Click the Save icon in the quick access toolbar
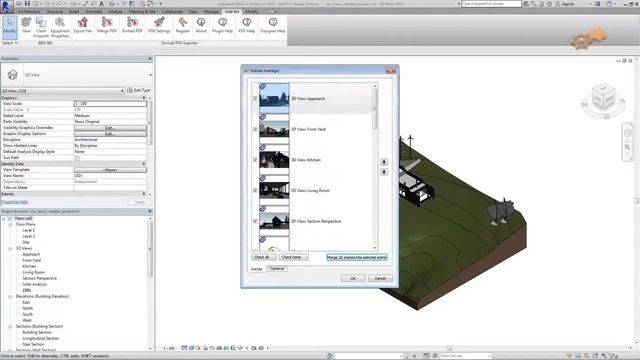The image size is (640, 360). [x=27, y=4]
